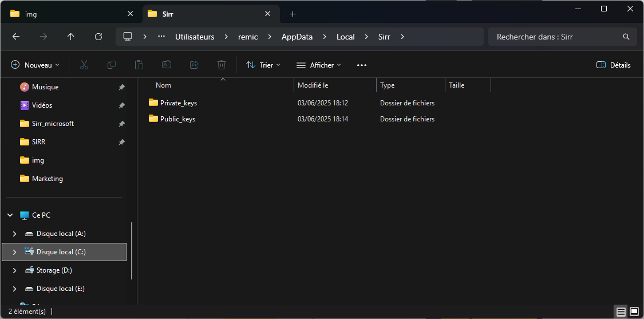This screenshot has width=644, height=319.
Task: Refresh the current folder view
Action: [x=98, y=37]
